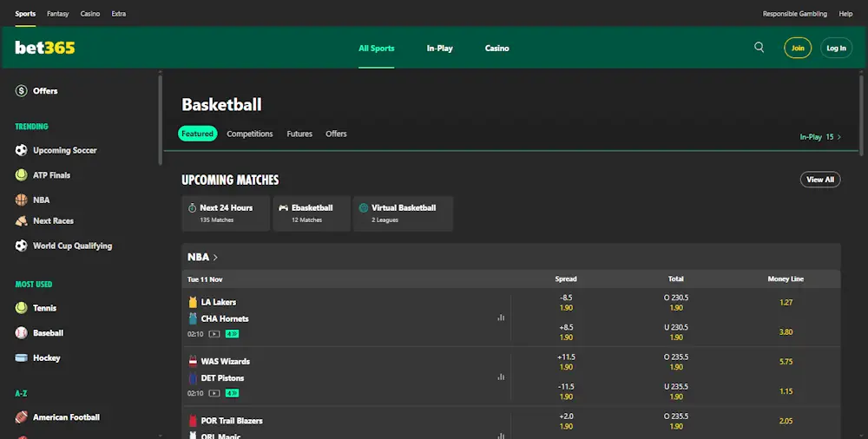Viewport: 868px width, 439px height.
Task: Open In-Play in main navigation
Action: point(439,49)
